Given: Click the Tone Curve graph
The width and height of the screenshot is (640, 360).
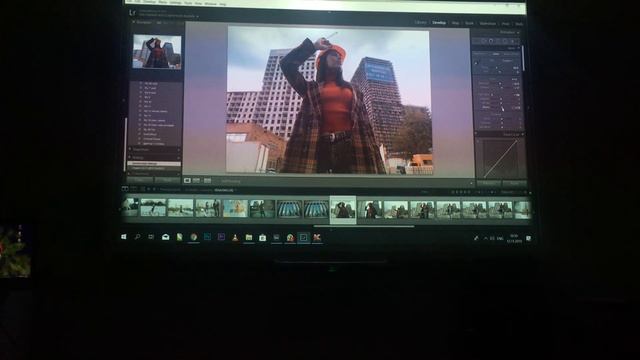Looking at the screenshot, I should [x=500, y=158].
